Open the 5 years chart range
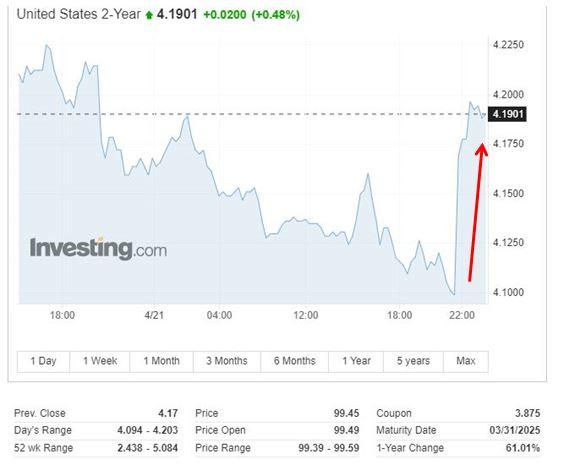The width and height of the screenshot is (564, 475). [413, 361]
